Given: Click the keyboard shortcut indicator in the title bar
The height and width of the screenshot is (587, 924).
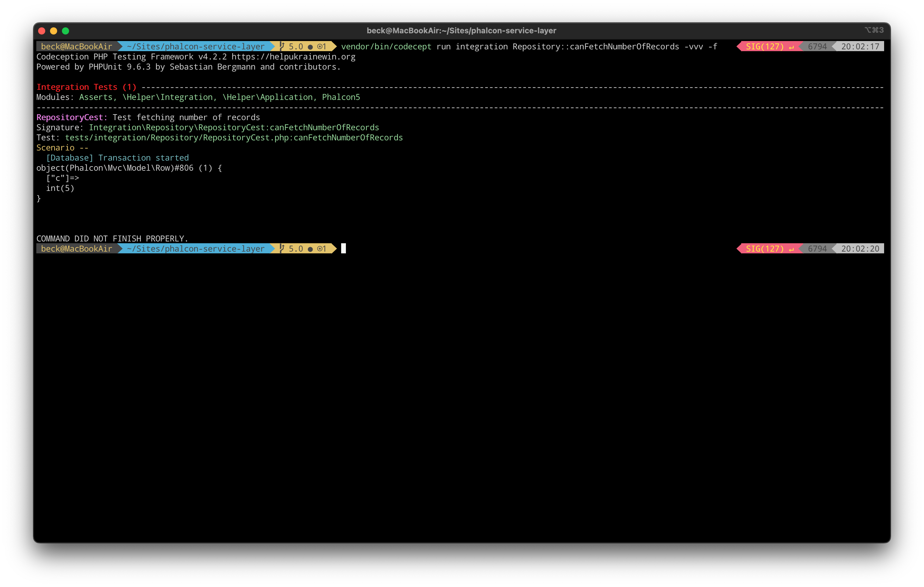Looking at the screenshot, I should click(x=874, y=30).
